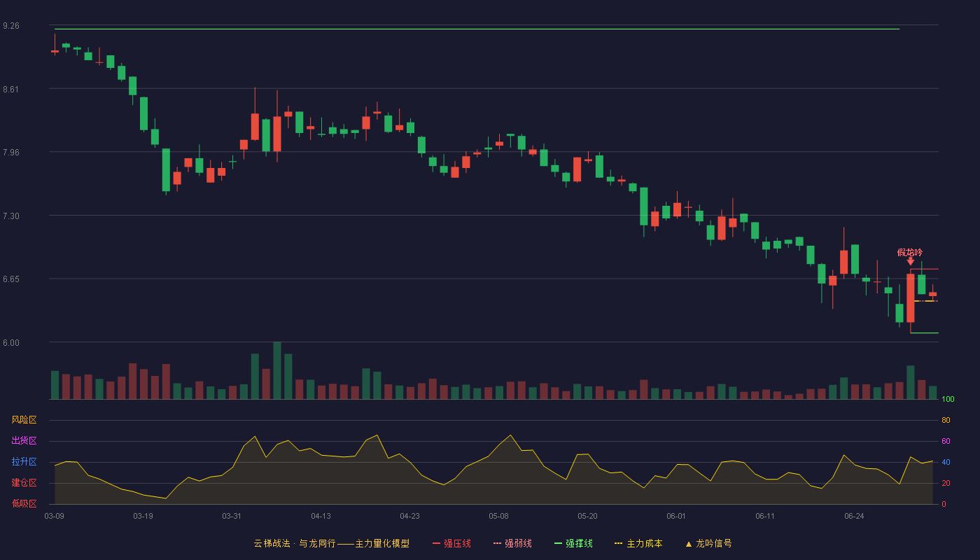Click the 03-09 date axis label
The image size is (980, 560).
[x=54, y=516]
